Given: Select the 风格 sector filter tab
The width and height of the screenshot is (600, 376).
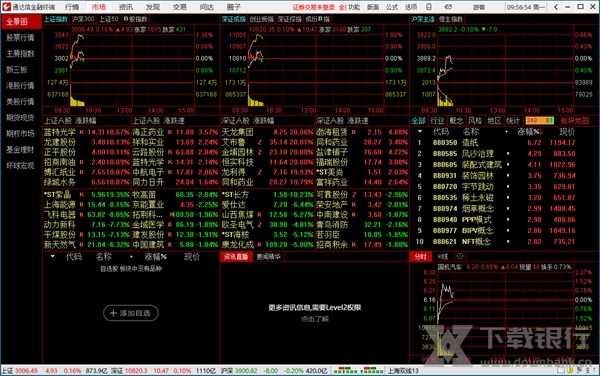Looking at the screenshot, I should coord(475,121).
